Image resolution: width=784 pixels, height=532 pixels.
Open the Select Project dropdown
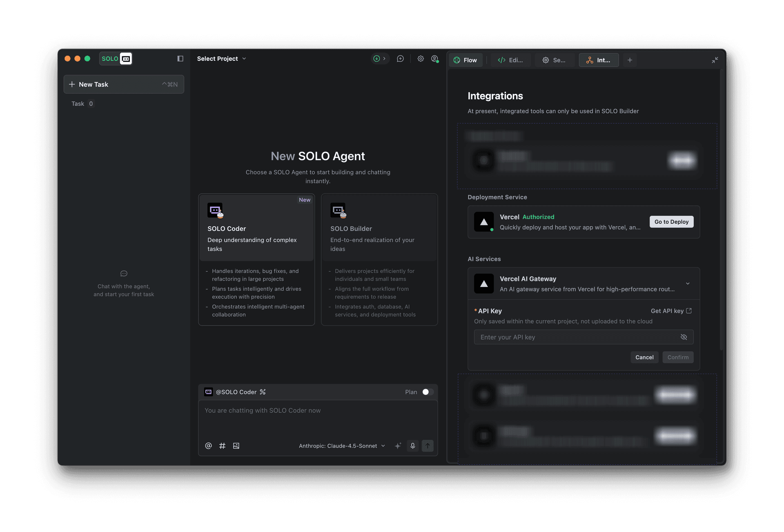pos(221,59)
